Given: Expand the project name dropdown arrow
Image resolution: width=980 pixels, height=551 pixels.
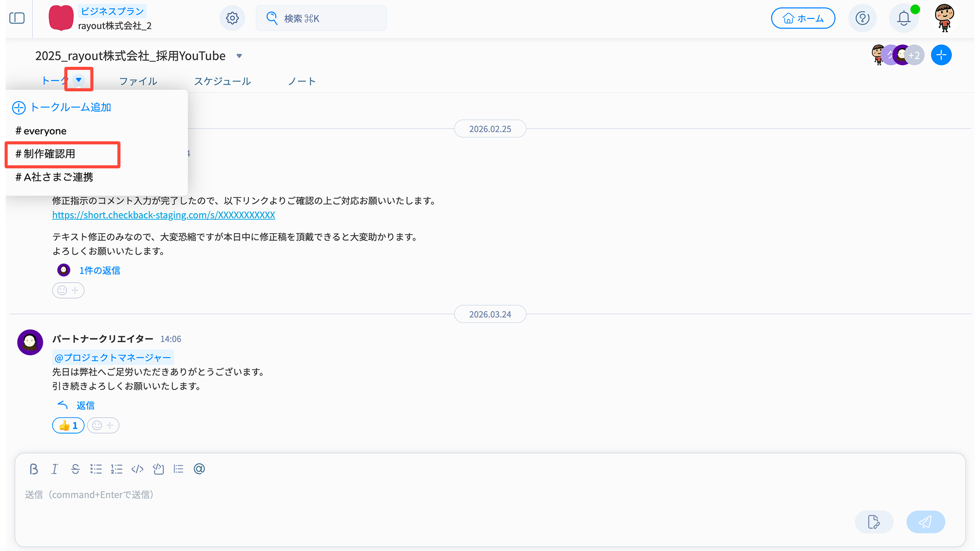Looking at the screenshot, I should (239, 56).
